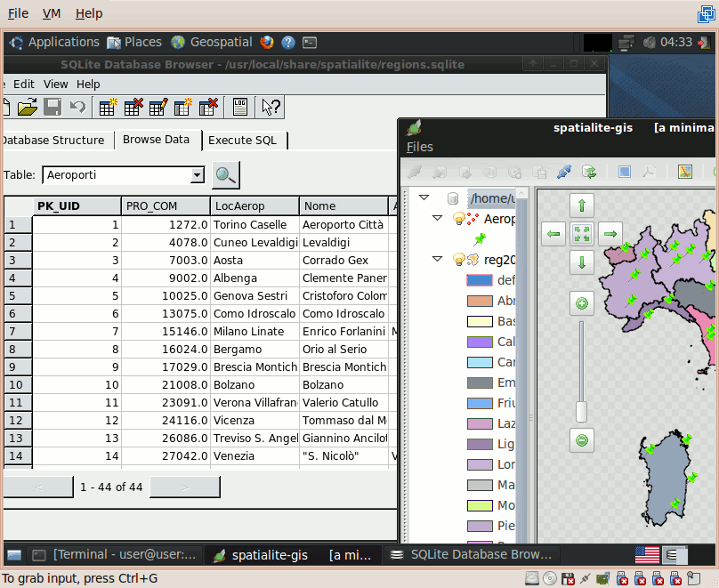
Task: Select the Bergamo cell
Action: click(255, 350)
